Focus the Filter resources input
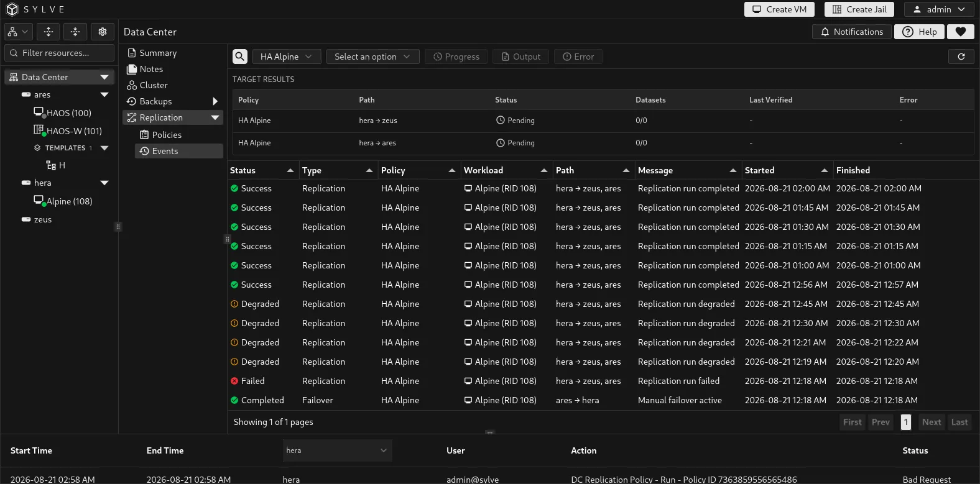980x484 pixels. pos(60,53)
